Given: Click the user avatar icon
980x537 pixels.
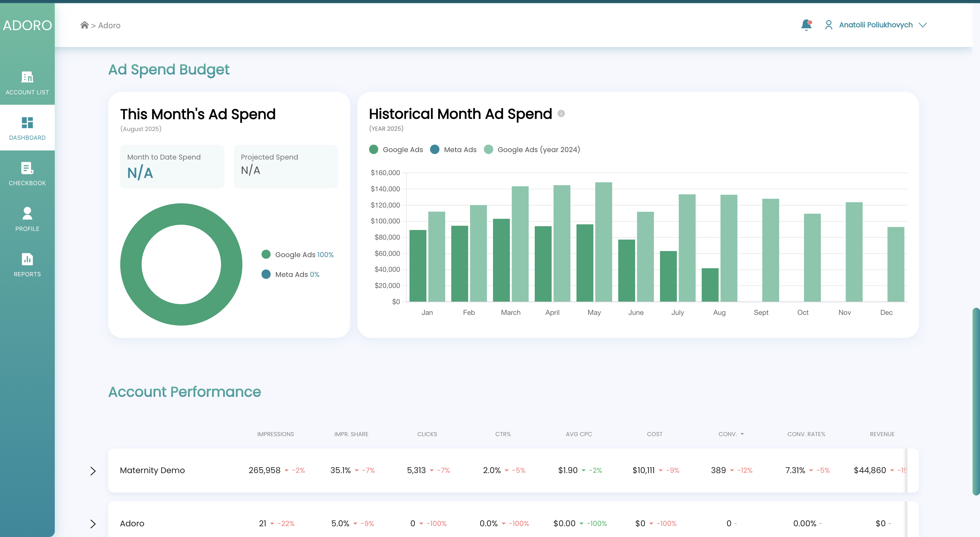Looking at the screenshot, I should 829,25.
